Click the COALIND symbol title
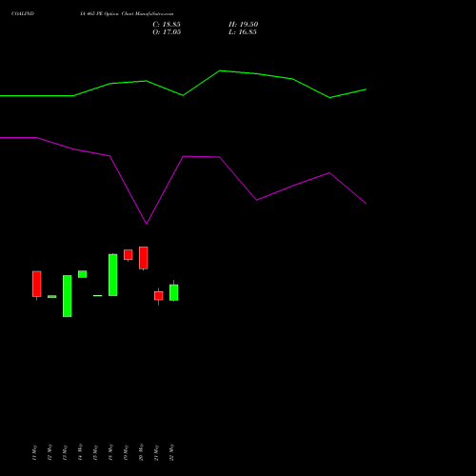 pos(23,14)
